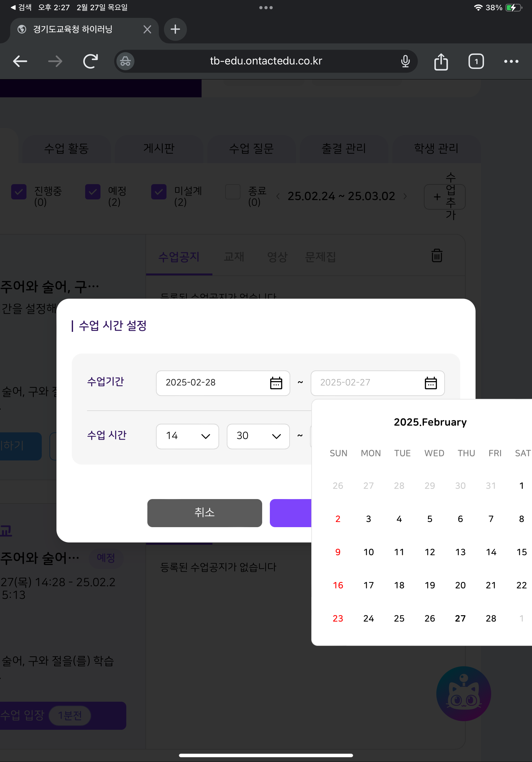The height and width of the screenshot is (762, 532).
Task: Click the end date calendar picker icon
Action: coord(430,383)
